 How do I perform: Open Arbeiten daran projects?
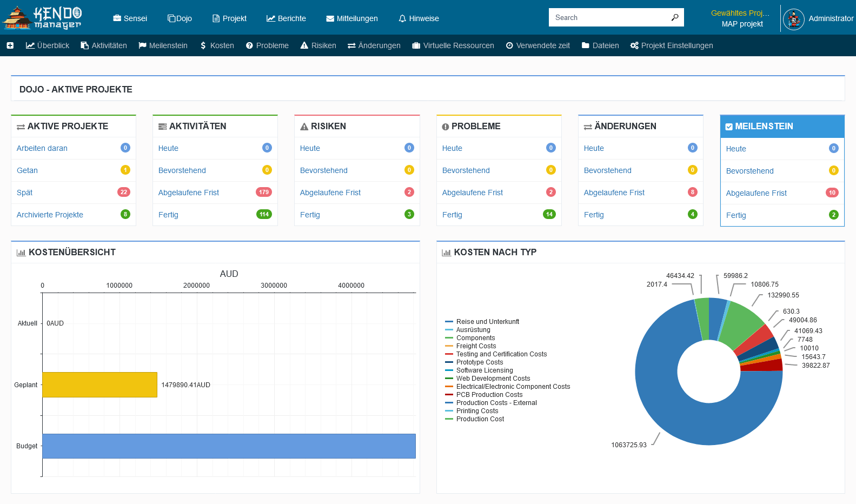[x=42, y=148]
